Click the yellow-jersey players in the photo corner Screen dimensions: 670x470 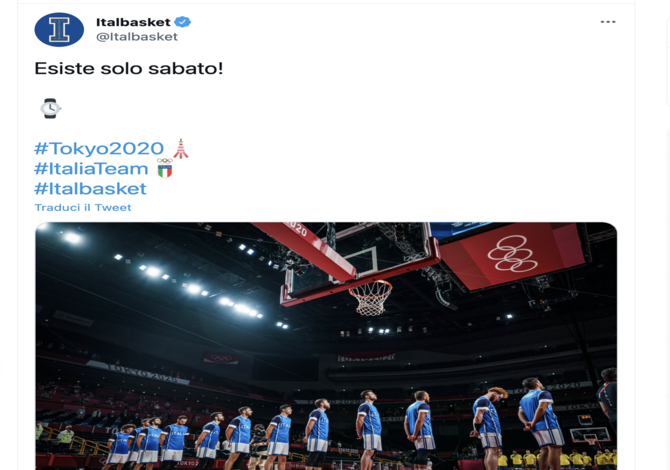tap(557, 459)
